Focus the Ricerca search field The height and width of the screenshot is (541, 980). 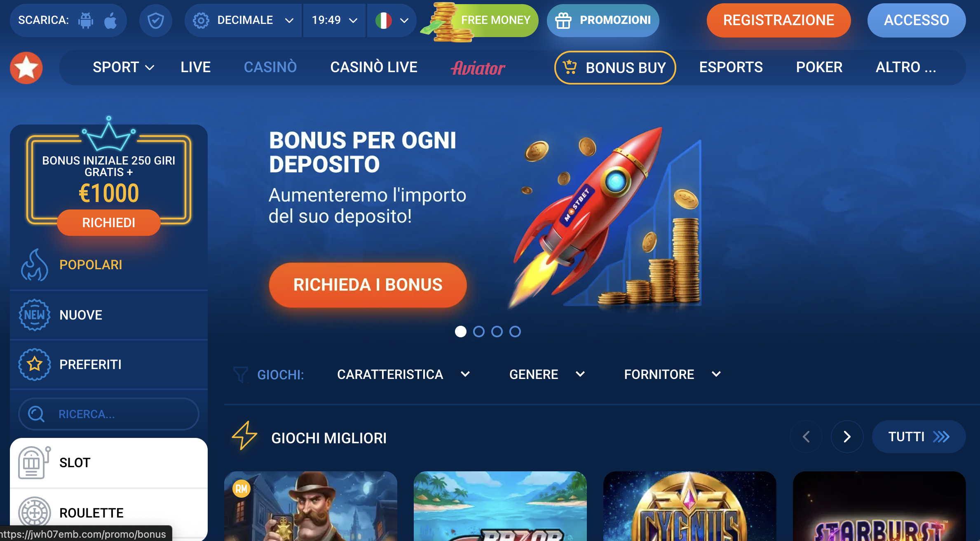pos(109,414)
